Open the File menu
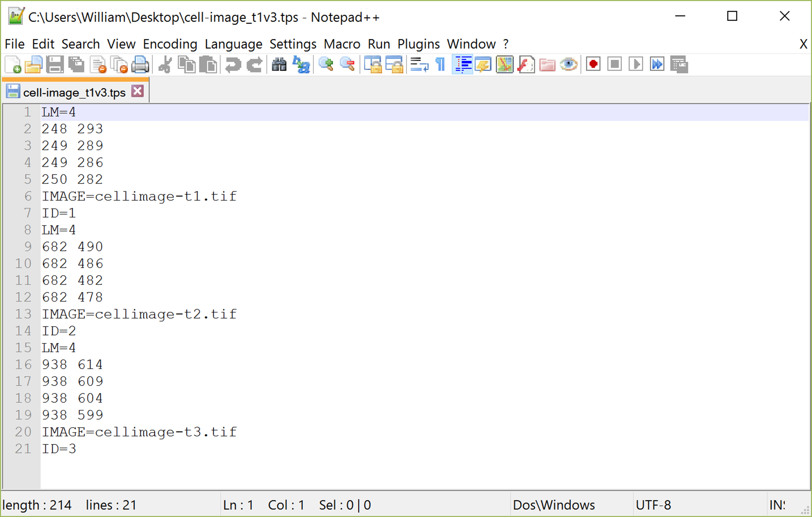The image size is (812, 517). tap(15, 44)
